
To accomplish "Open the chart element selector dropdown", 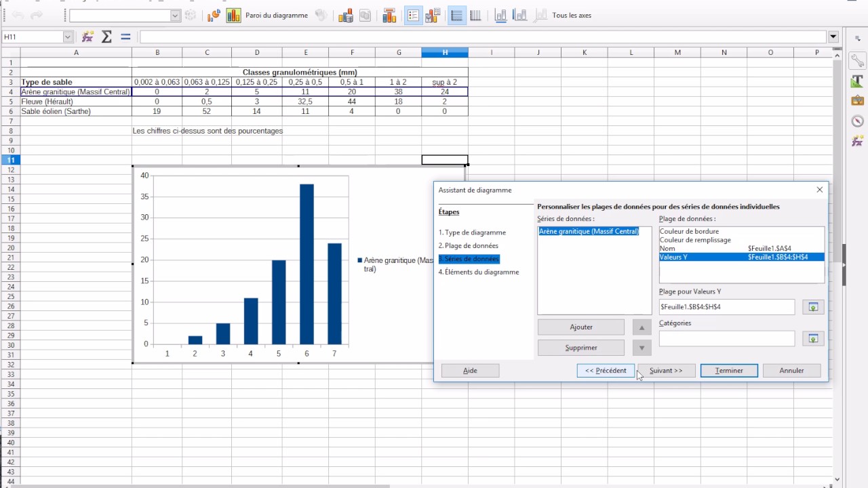I will tap(175, 16).
